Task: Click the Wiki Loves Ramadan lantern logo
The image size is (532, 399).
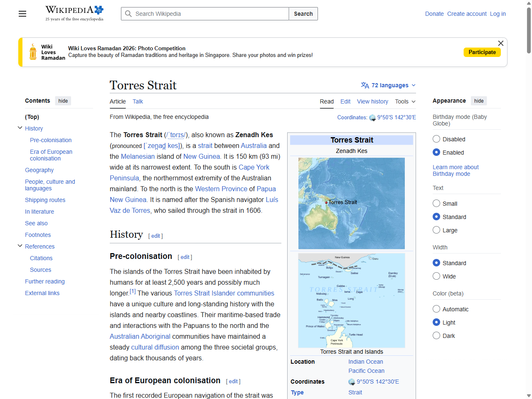Action: [33, 52]
